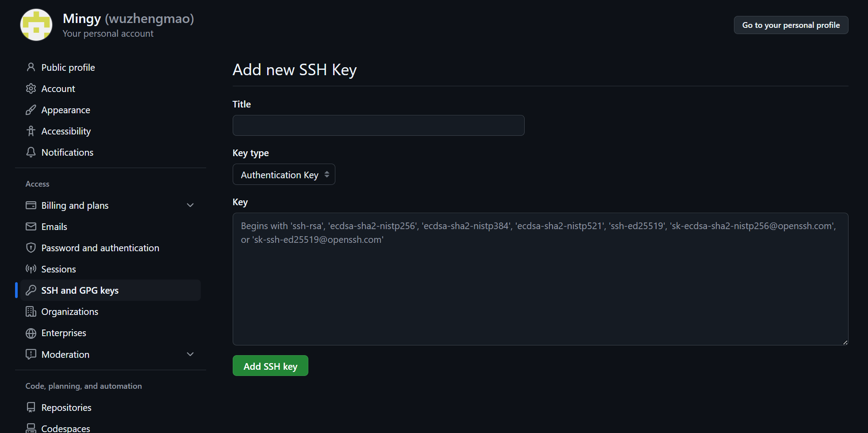The height and width of the screenshot is (433, 868).
Task: Open the Key type dropdown
Action: click(284, 175)
